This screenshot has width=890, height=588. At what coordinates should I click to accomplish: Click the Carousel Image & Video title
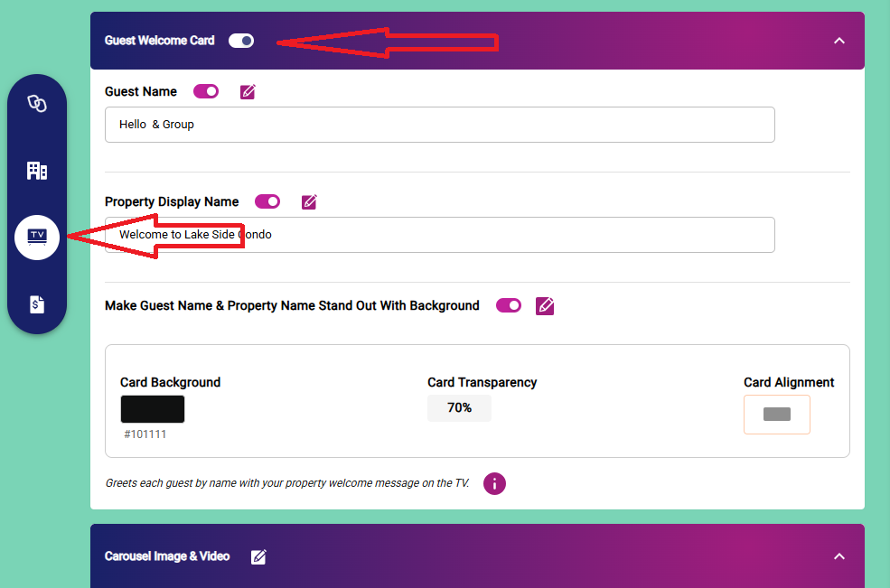point(167,556)
